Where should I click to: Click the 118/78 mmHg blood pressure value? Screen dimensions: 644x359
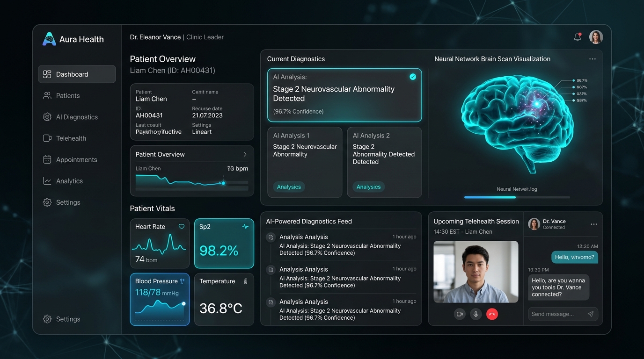(157, 293)
